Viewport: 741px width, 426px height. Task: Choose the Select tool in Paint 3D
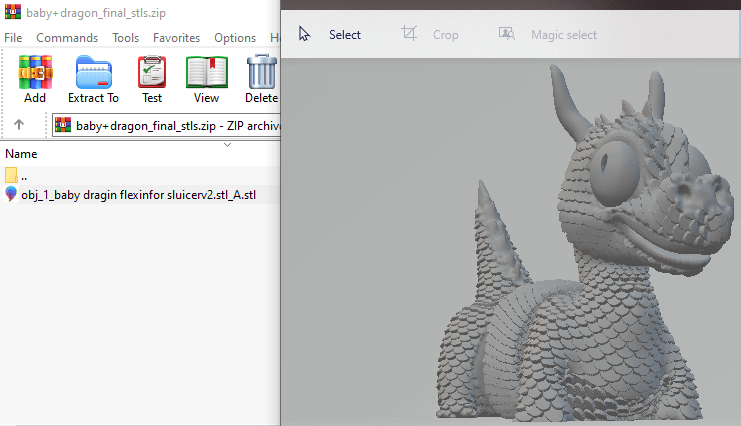coord(330,35)
